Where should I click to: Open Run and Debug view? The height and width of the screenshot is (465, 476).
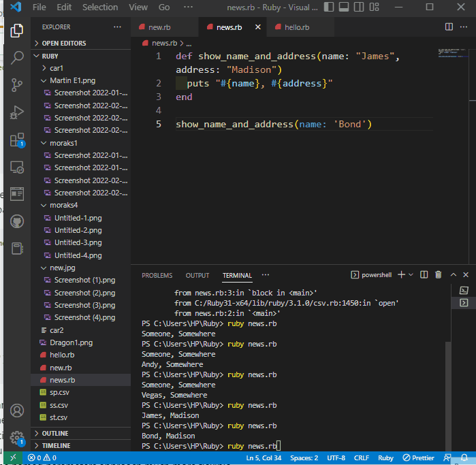pyautogui.click(x=17, y=112)
